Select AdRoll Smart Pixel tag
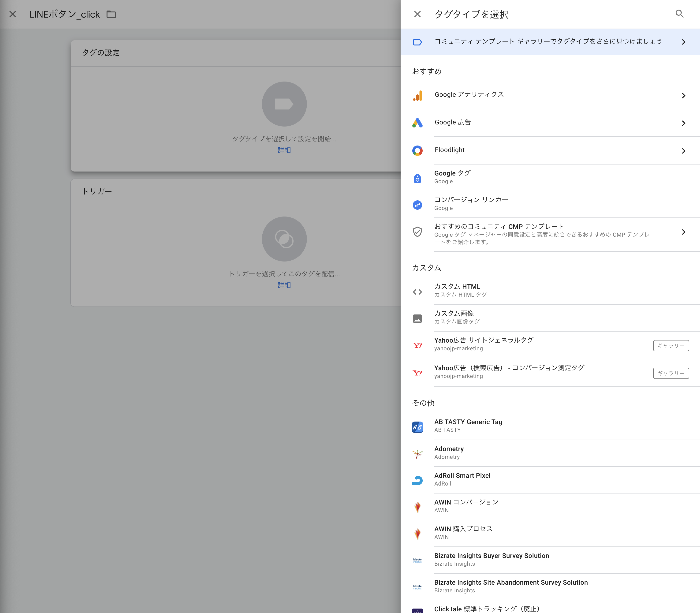 coord(550,480)
